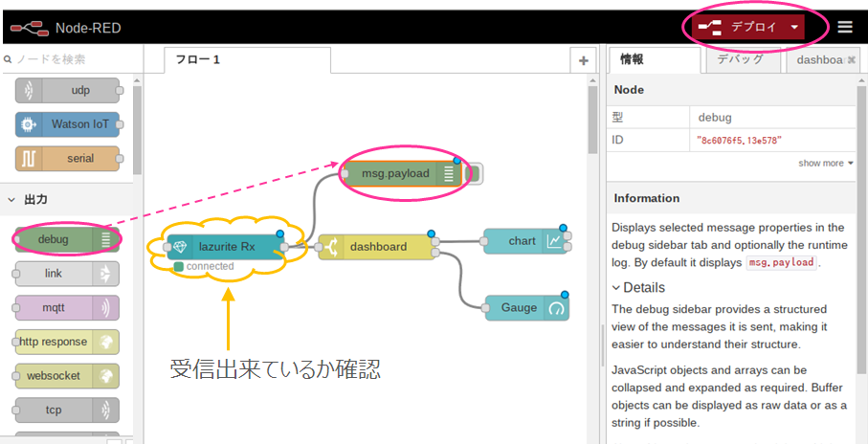
Task: Click the chart node upper output port
Action: tap(568, 235)
